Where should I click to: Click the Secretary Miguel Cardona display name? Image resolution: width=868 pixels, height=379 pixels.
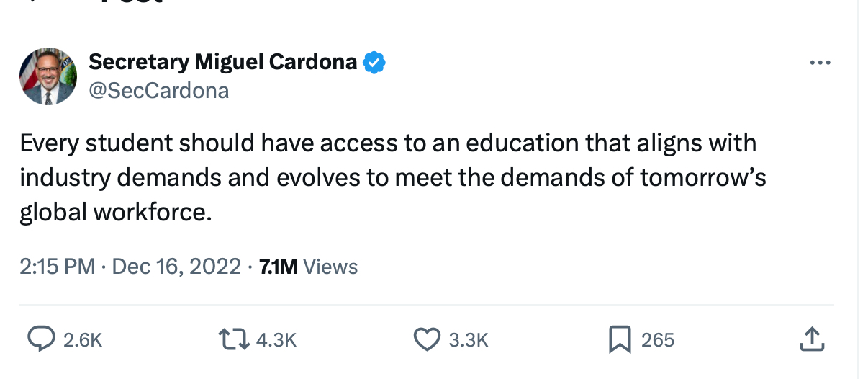coord(222,63)
